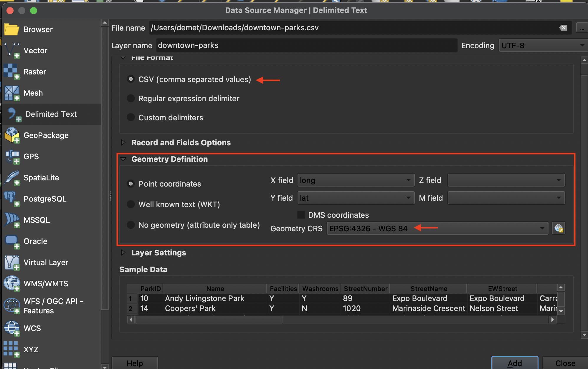
Task: Switch to the GeoPackage tab label
Action: (46, 135)
